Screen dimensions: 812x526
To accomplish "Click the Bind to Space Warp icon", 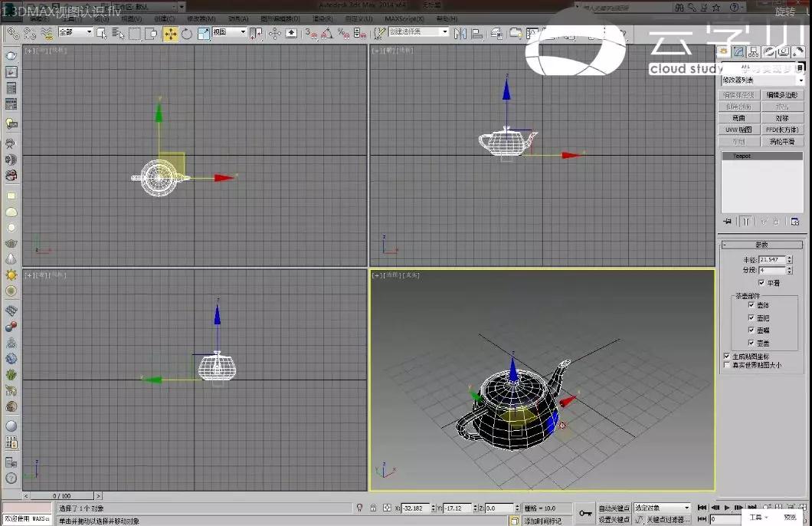I will tap(47, 35).
